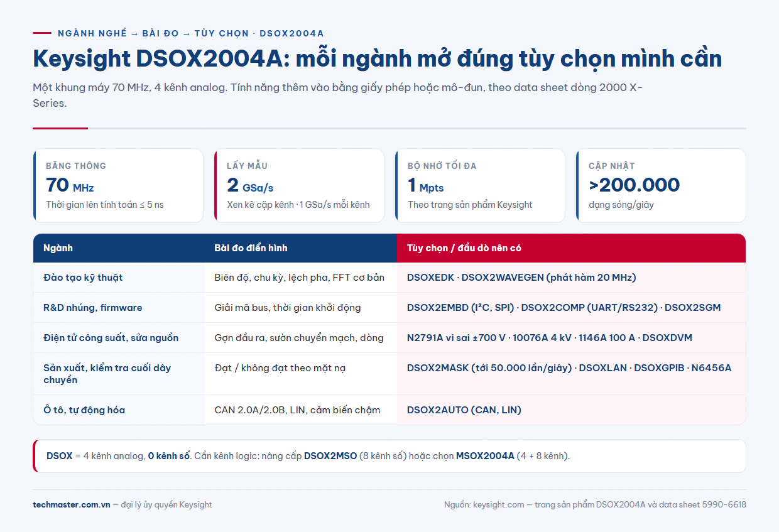Viewport: 779px width, 532px height.
Task: Click 'Gợn đầu ra, sườn chuyển mạch, dòng'
Action: coord(299,338)
